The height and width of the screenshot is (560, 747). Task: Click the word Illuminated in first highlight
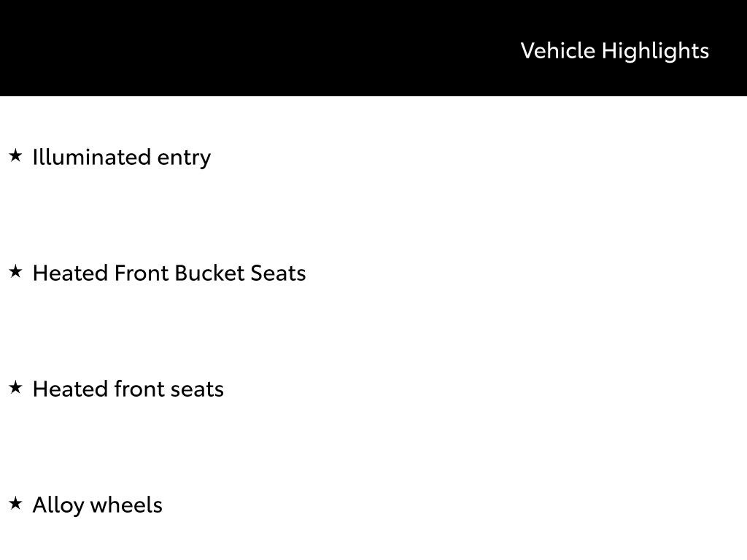pyautogui.click(x=92, y=157)
